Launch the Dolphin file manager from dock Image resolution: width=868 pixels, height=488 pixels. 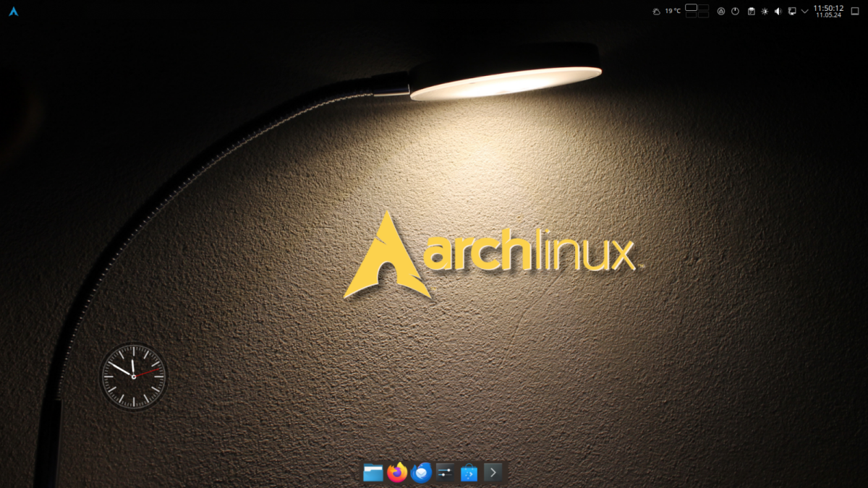pyautogui.click(x=373, y=473)
